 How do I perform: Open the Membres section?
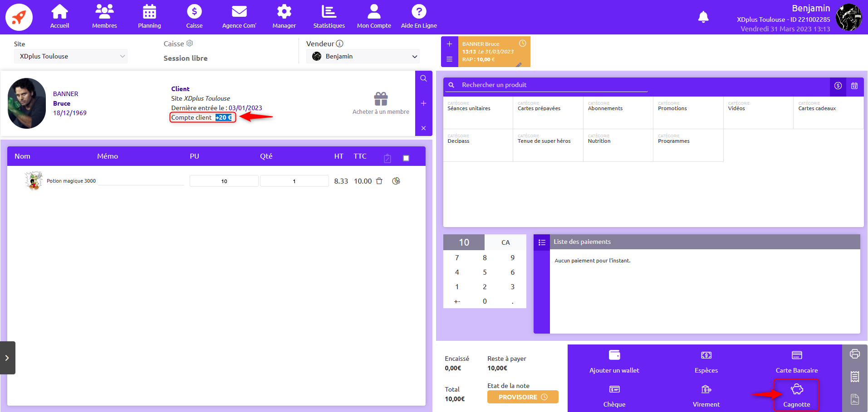click(x=104, y=17)
